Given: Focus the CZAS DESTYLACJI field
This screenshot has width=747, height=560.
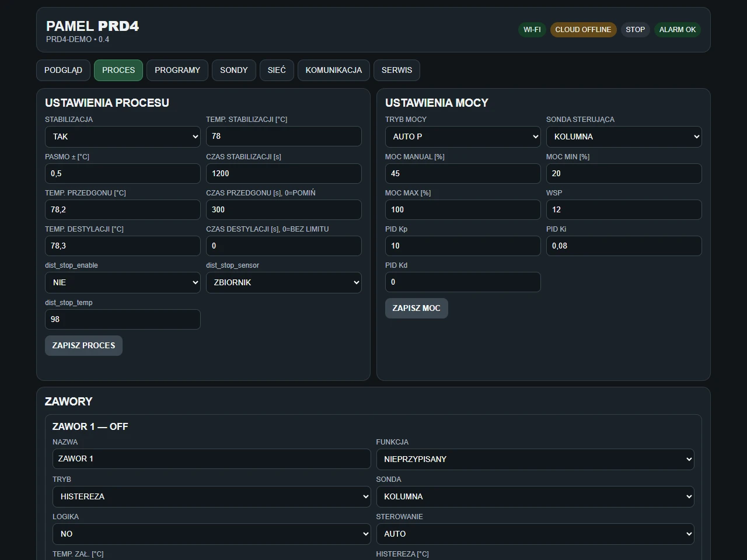Looking at the screenshot, I should (284, 246).
